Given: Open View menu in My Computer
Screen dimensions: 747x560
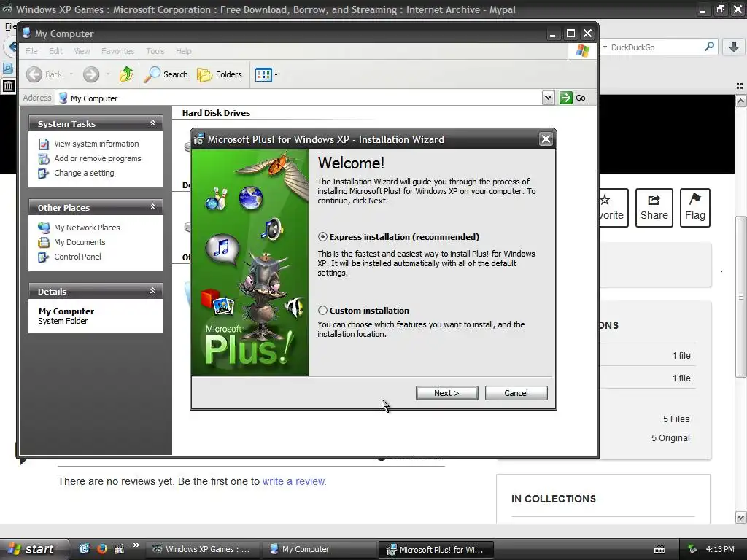Looking at the screenshot, I should click(x=82, y=51).
